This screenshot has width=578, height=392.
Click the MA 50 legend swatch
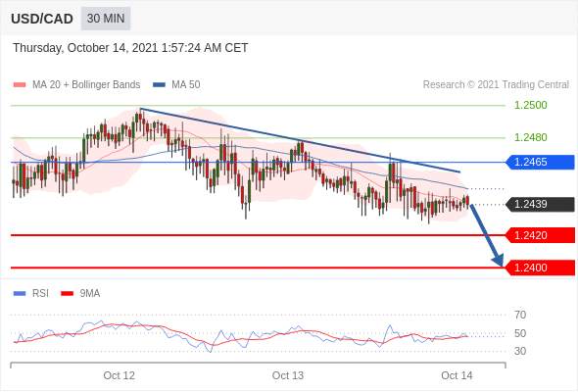(159, 85)
